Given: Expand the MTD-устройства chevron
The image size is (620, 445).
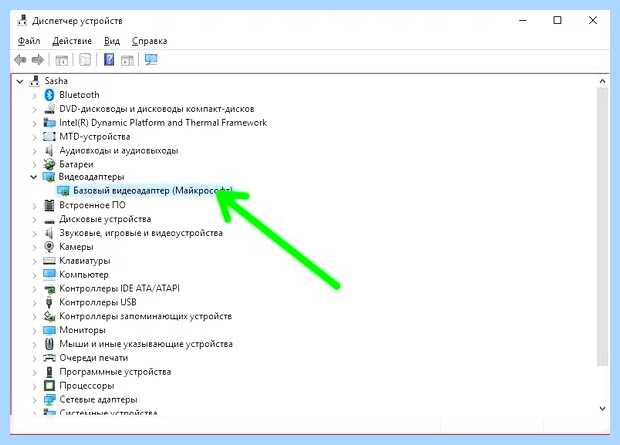Looking at the screenshot, I should coord(34,137).
